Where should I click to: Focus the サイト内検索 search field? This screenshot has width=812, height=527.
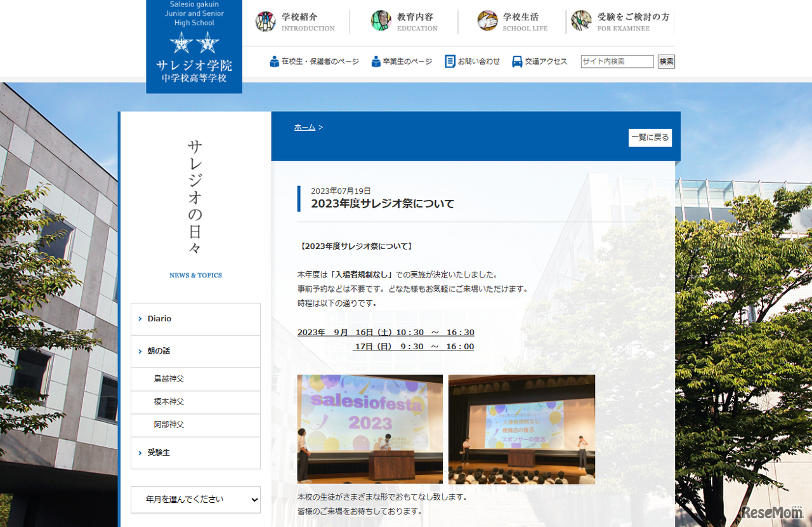point(617,62)
